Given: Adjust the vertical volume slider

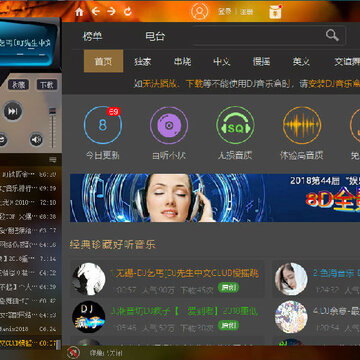Looking at the screenshot, I should [53, 127].
